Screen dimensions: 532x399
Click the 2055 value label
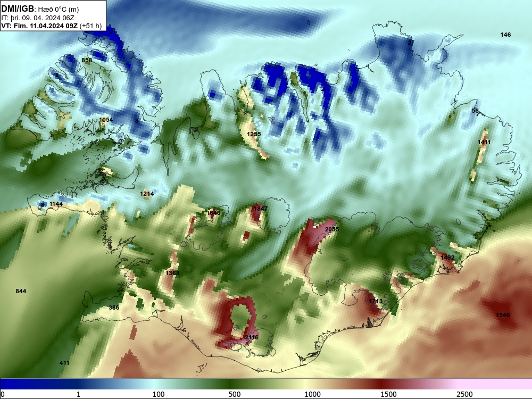point(332,229)
